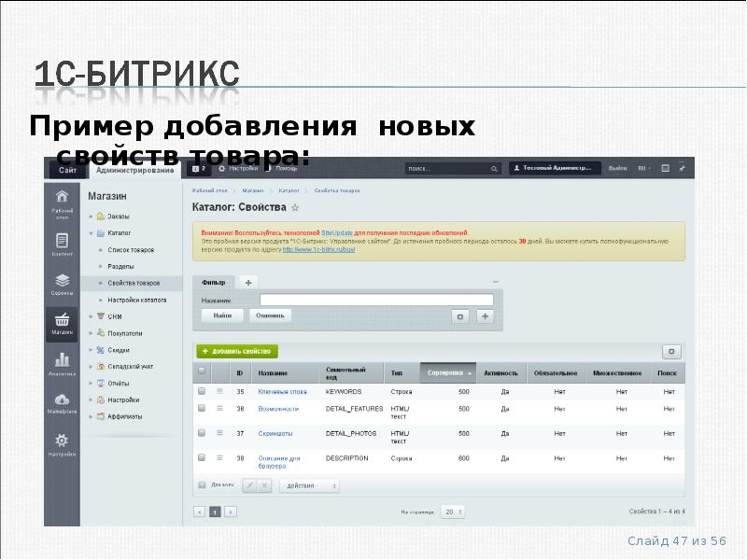The image size is (747, 560).
Task: Open the Аналитика bar chart icon
Action: [x=62, y=359]
